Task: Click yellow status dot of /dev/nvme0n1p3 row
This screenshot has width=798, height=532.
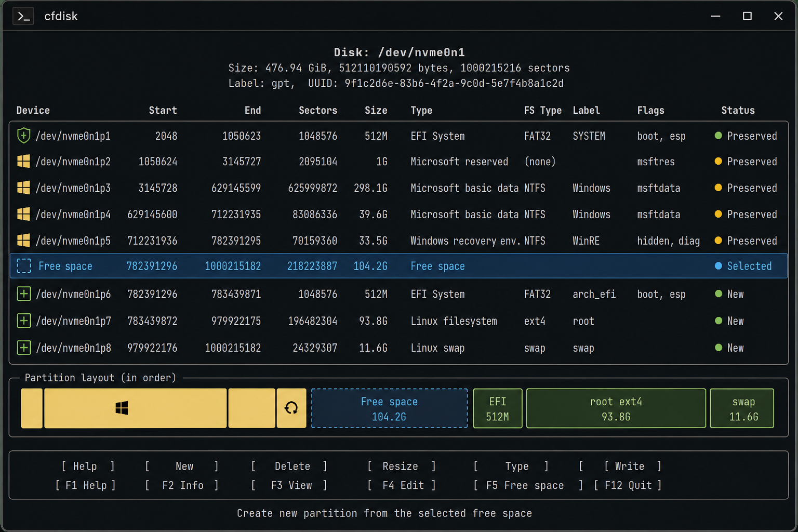Action: 719,188
